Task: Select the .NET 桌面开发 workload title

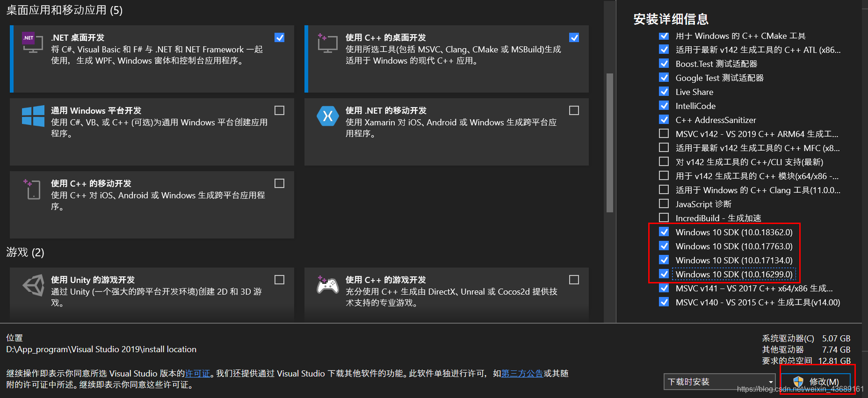Action: 78,38
